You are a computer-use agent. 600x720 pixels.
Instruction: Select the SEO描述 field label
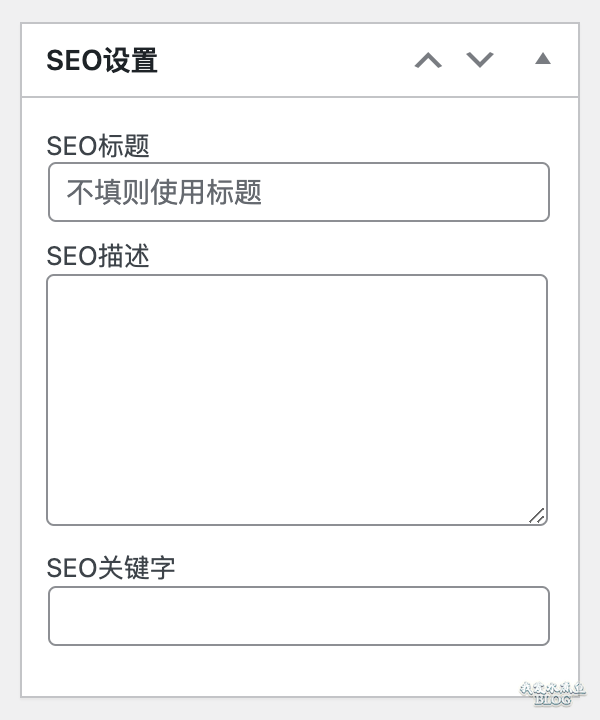(x=98, y=256)
